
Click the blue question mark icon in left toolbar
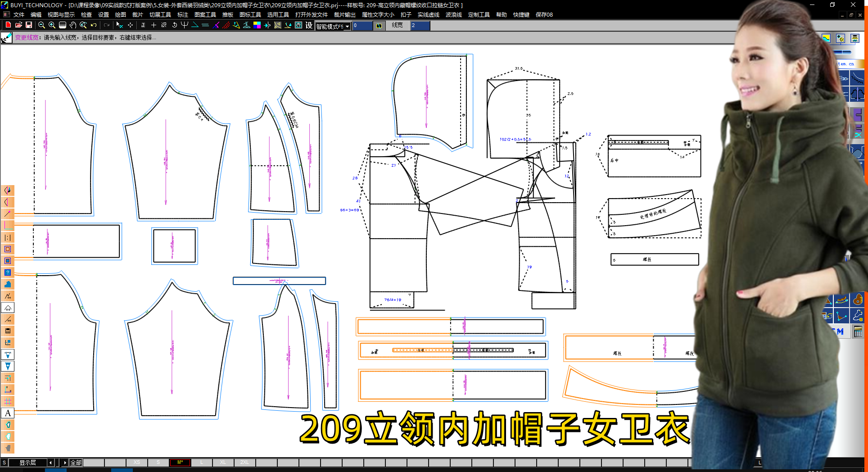tap(8, 272)
